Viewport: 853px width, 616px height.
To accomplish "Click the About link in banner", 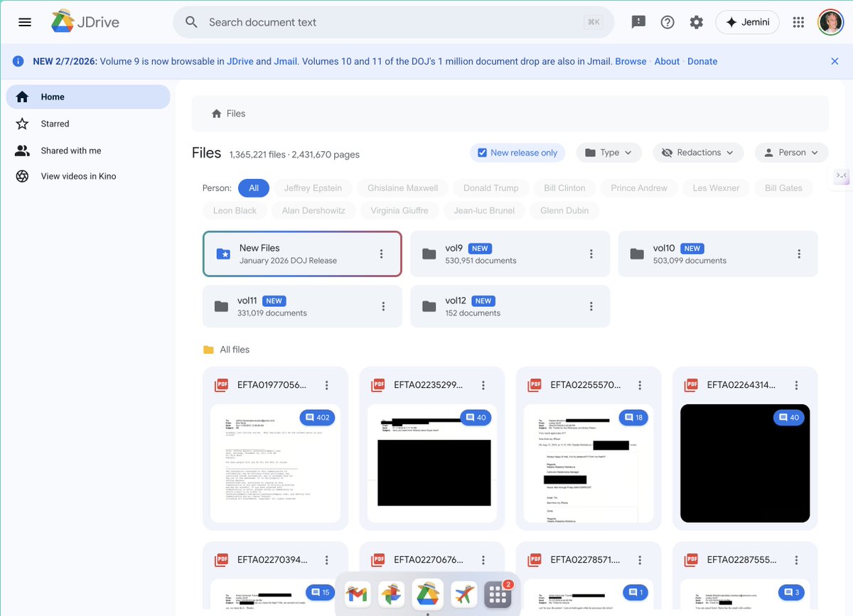I will (667, 61).
